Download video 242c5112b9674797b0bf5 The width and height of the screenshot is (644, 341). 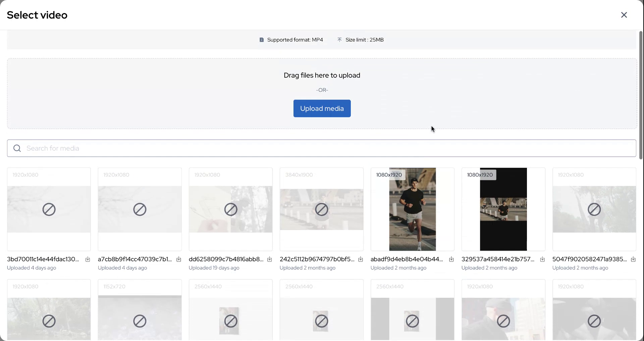[x=361, y=259]
